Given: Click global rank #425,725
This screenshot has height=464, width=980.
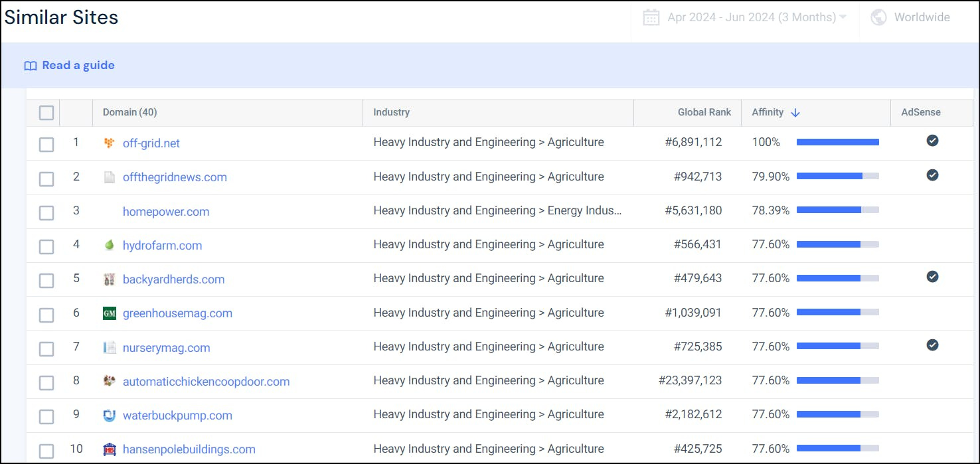Looking at the screenshot, I should 698,448.
